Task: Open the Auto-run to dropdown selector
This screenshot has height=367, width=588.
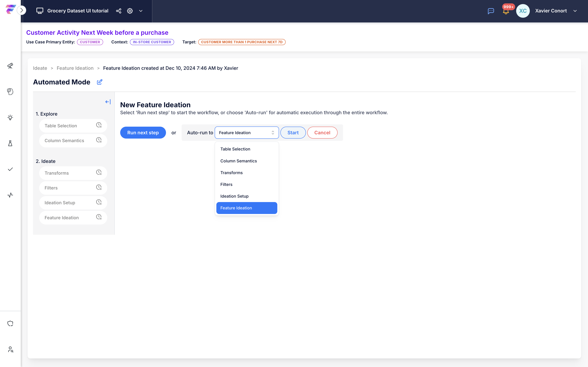Action: pyautogui.click(x=247, y=133)
